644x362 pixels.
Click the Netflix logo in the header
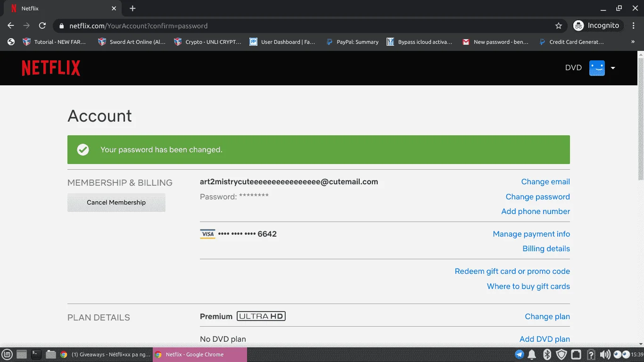[x=51, y=68]
